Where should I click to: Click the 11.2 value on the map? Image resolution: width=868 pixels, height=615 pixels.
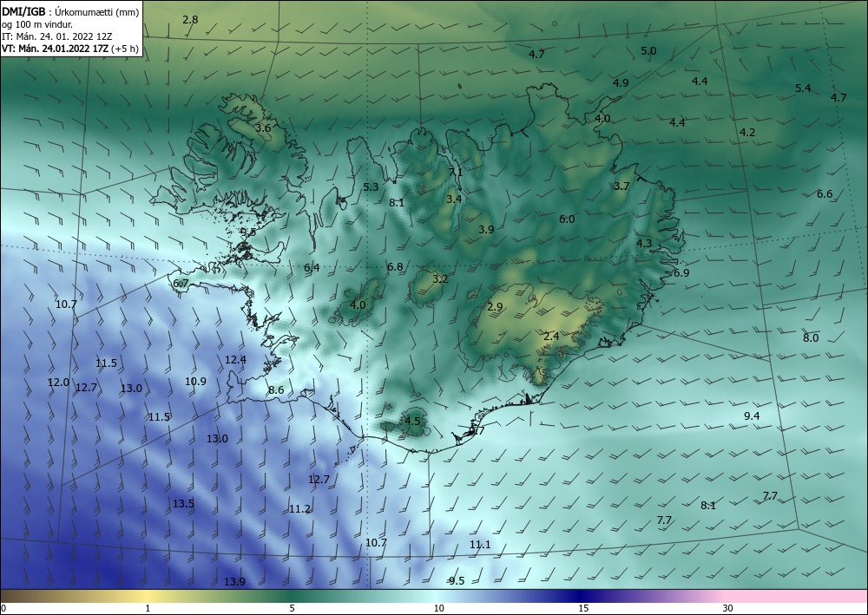pyautogui.click(x=299, y=509)
